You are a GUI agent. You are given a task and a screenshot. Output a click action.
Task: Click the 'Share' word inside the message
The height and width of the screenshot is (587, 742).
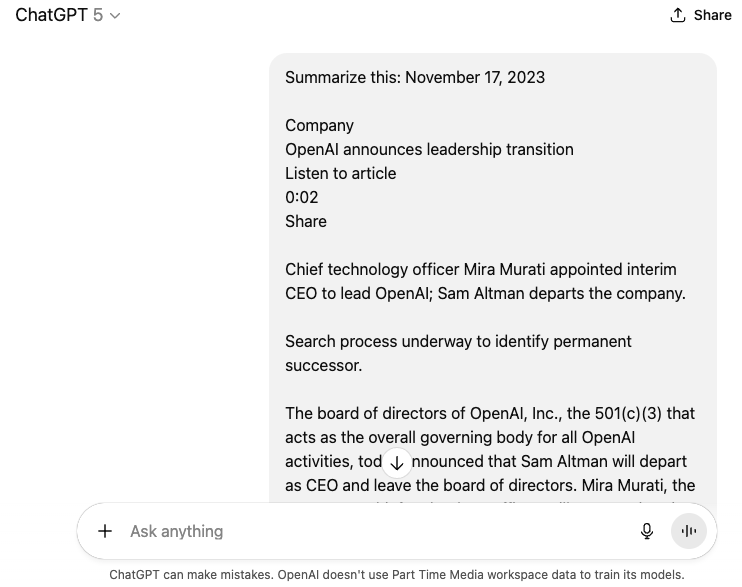(x=306, y=221)
